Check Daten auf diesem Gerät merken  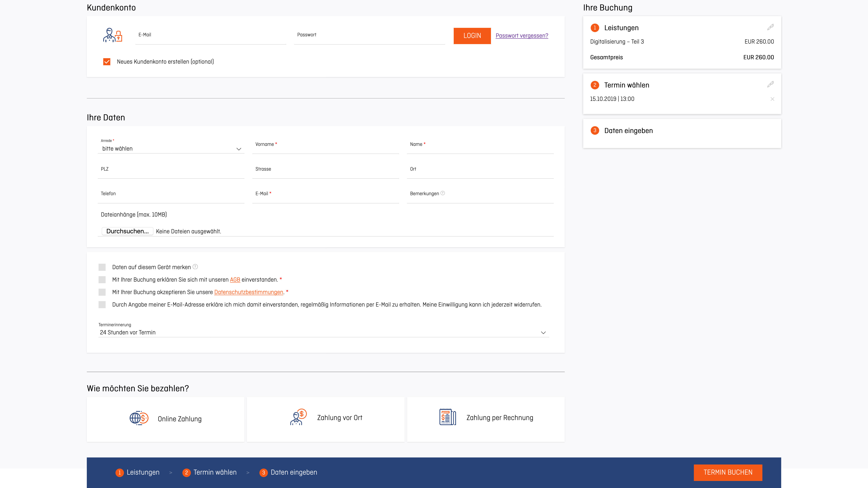click(102, 267)
